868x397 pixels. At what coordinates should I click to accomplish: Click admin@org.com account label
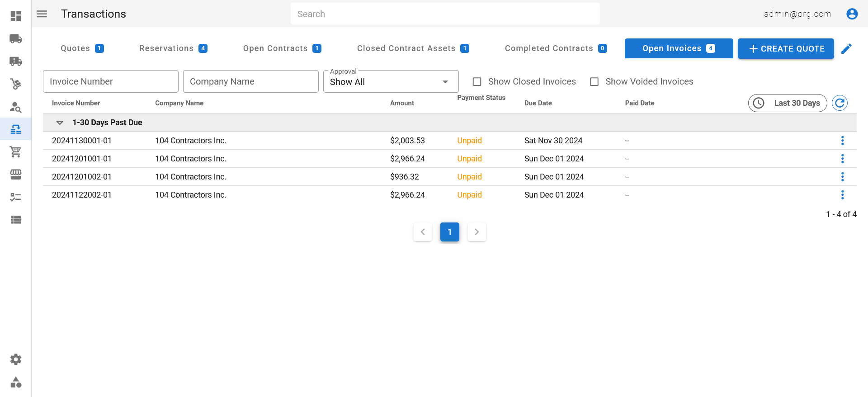(797, 14)
